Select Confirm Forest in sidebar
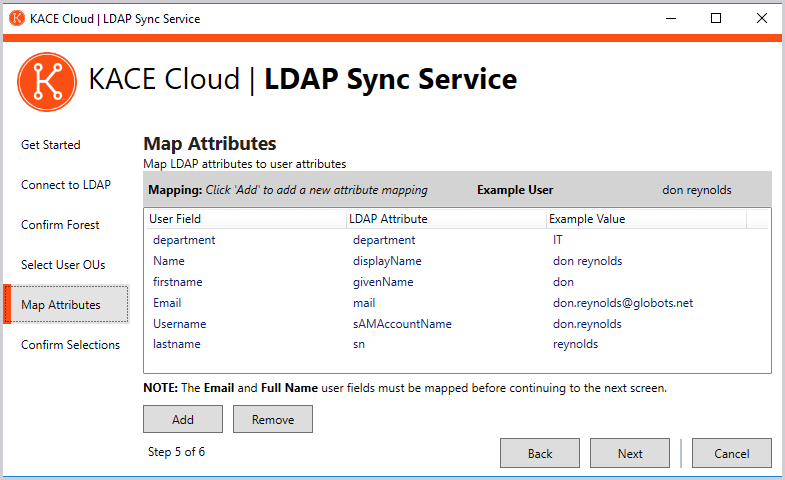 click(x=61, y=225)
